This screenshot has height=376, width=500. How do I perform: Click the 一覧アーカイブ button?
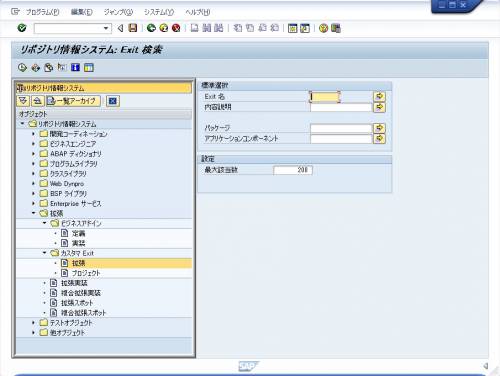tap(73, 101)
